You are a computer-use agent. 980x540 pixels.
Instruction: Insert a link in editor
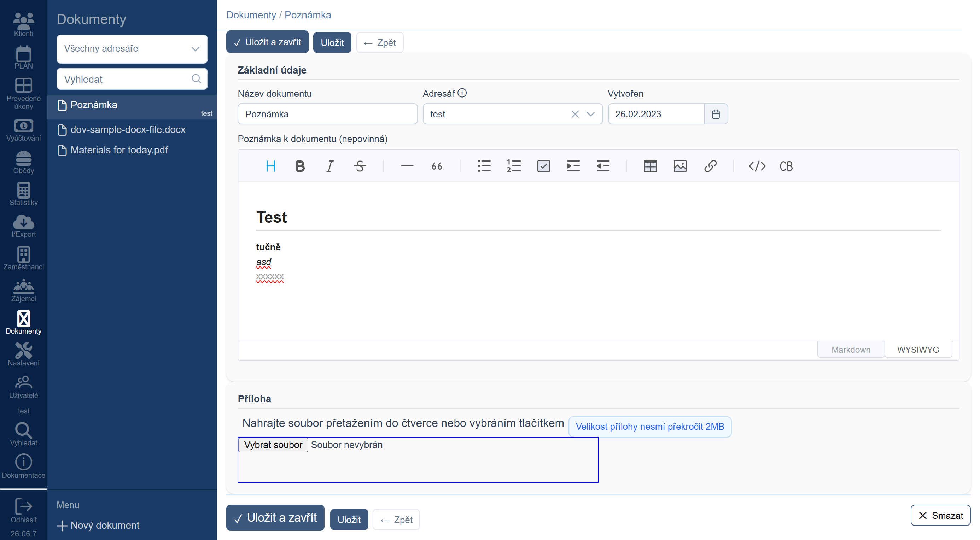pos(710,166)
